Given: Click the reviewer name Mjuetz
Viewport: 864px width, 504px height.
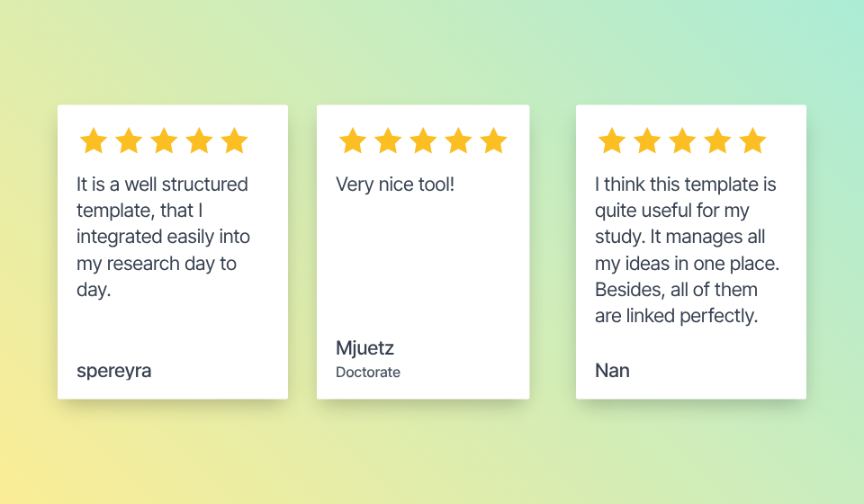Looking at the screenshot, I should [364, 348].
